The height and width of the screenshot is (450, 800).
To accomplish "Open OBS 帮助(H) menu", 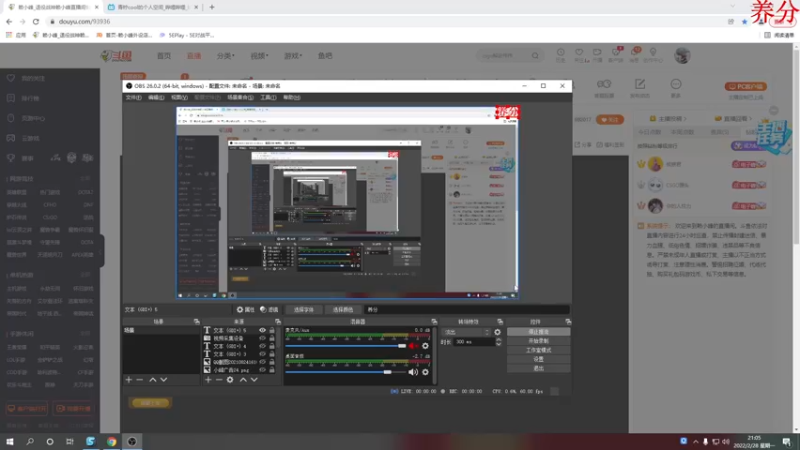I will 292,97.
